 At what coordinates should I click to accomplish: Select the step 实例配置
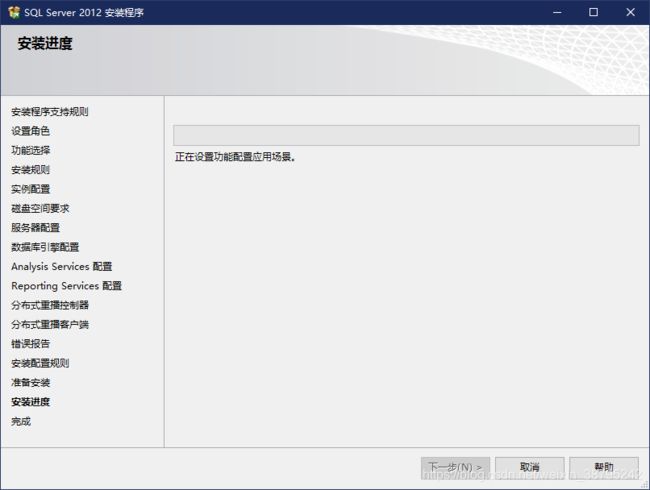(x=30, y=189)
